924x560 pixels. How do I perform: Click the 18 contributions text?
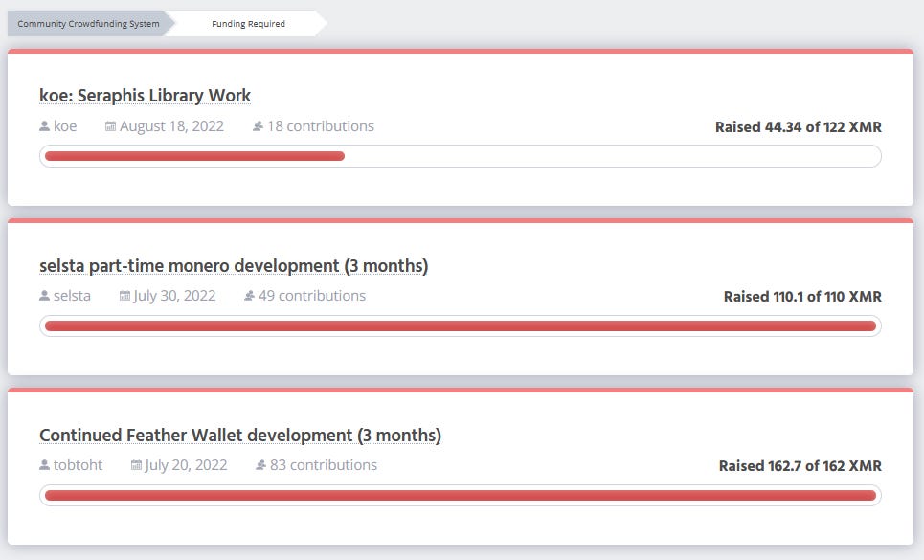pyautogui.click(x=321, y=126)
